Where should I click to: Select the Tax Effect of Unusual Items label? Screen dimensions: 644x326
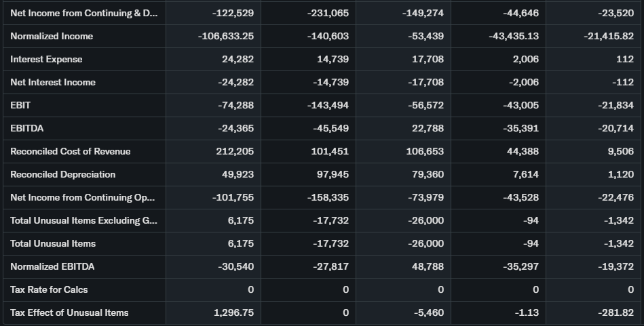pos(69,312)
